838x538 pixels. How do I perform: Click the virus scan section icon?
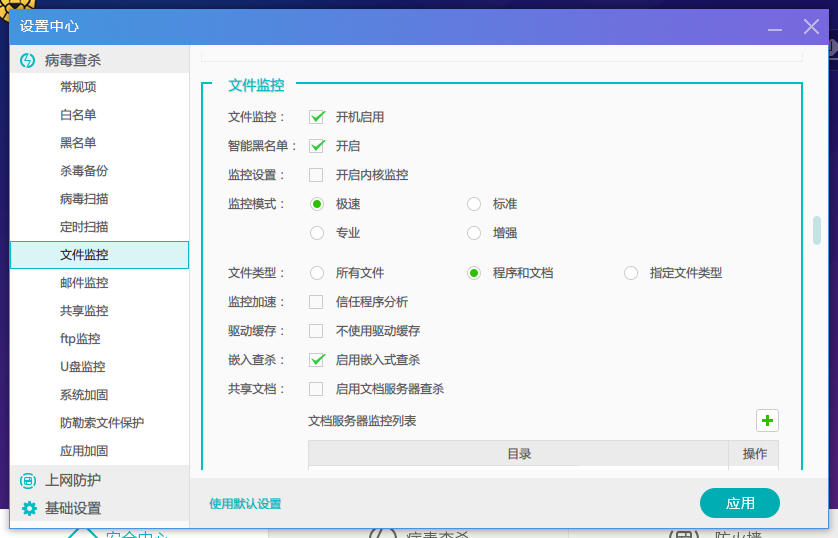click(28, 60)
